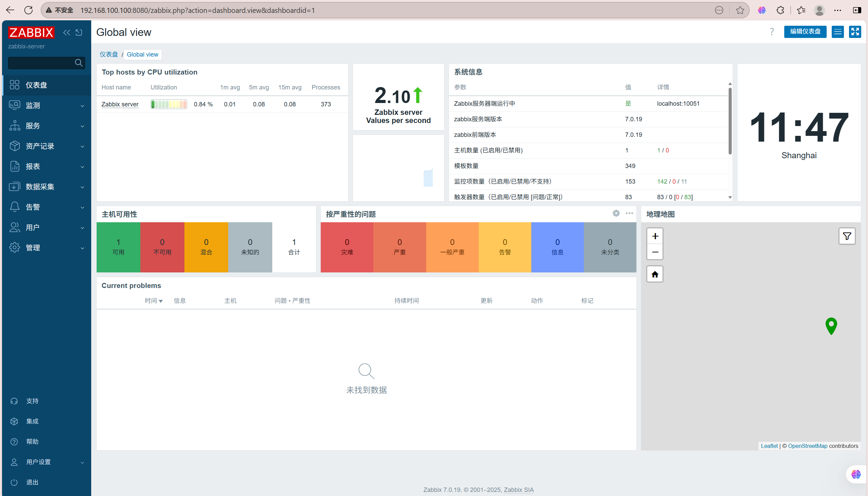
Task: Zoom in on the geomap
Action: [x=655, y=236]
